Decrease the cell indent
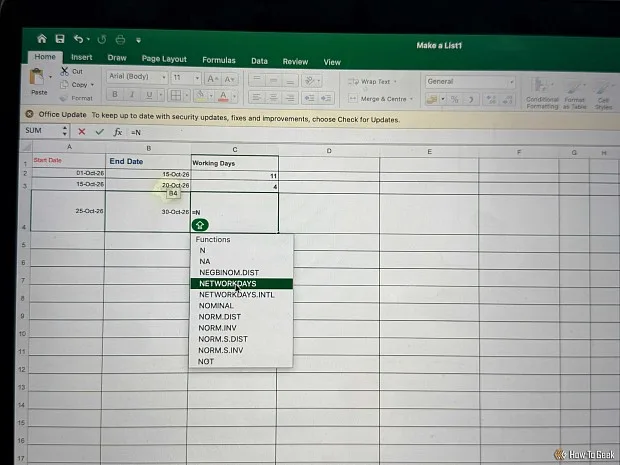 (310, 98)
